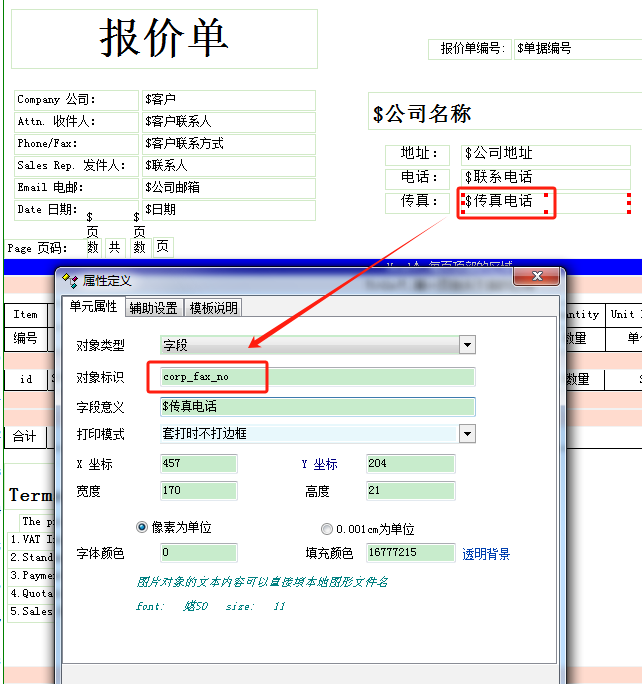The height and width of the screenshot is (684, 642).
Task: Switch to the 辅助设置 tab
Action: point(153,308)
